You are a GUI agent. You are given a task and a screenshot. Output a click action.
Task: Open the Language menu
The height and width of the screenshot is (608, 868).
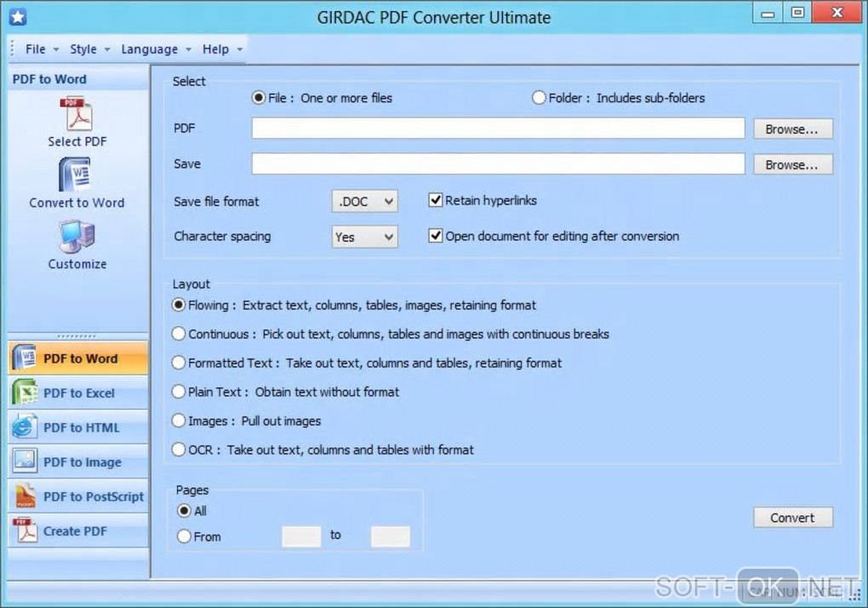click(x=156, y=49)
